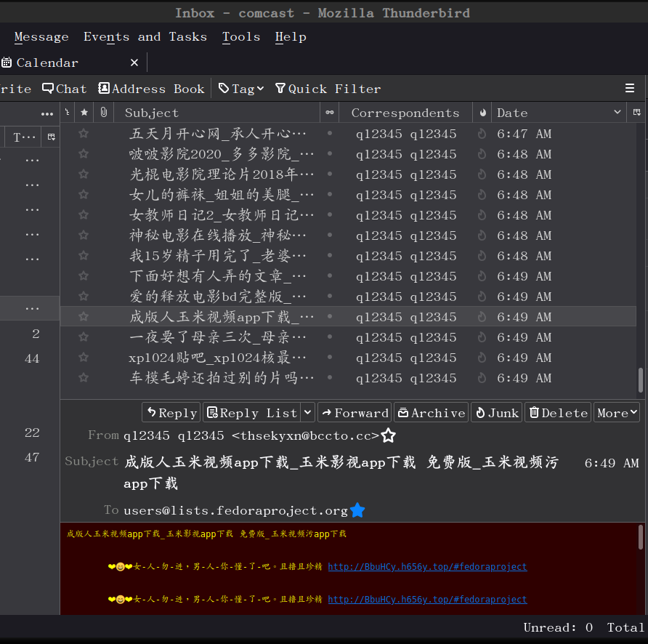The image size is (648, 644).
Task: Toggle the Quick Filter bar
Action: point(328,89)
